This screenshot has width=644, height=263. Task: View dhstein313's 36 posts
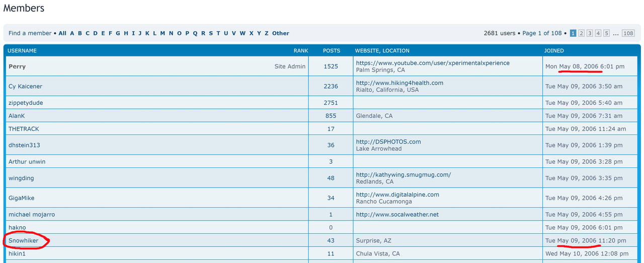[x=331, y=145]
